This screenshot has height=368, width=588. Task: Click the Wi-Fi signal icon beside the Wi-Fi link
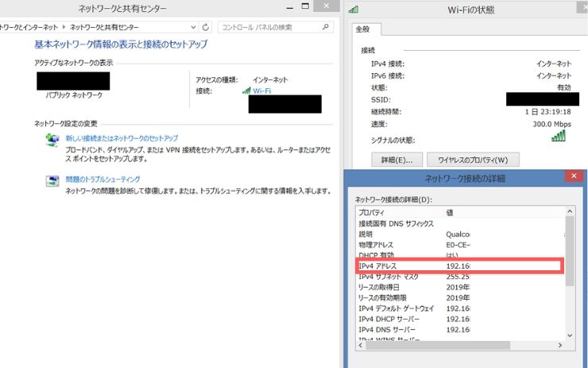pos(246,91)
